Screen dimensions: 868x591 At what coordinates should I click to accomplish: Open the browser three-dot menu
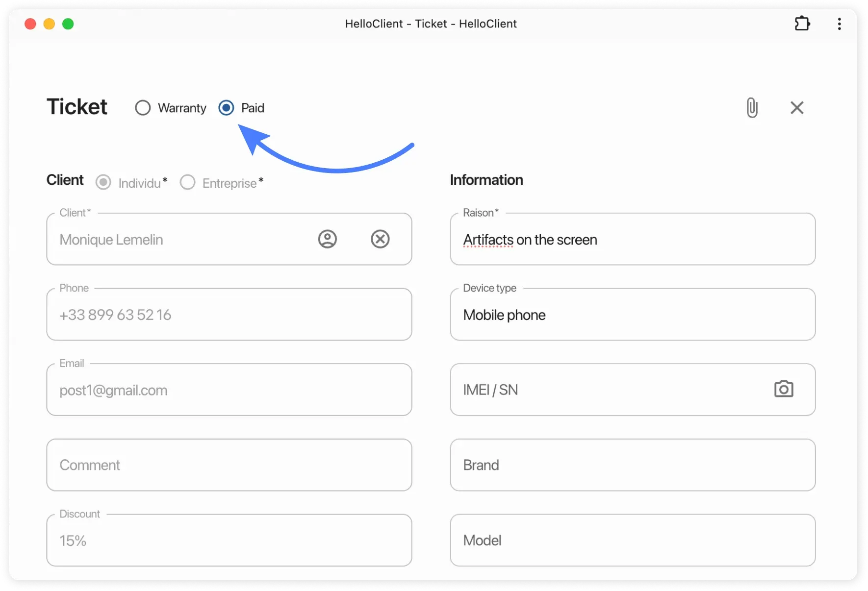(839, 24)
